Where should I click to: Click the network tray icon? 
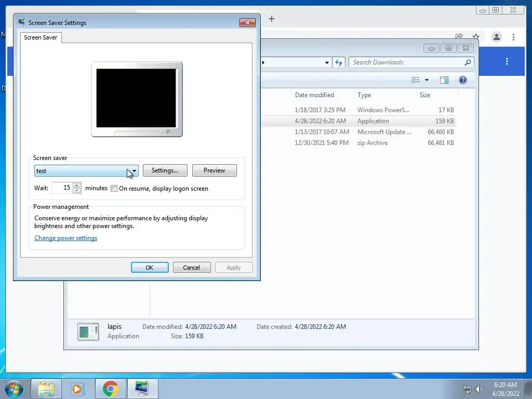(x=467, y=390)
